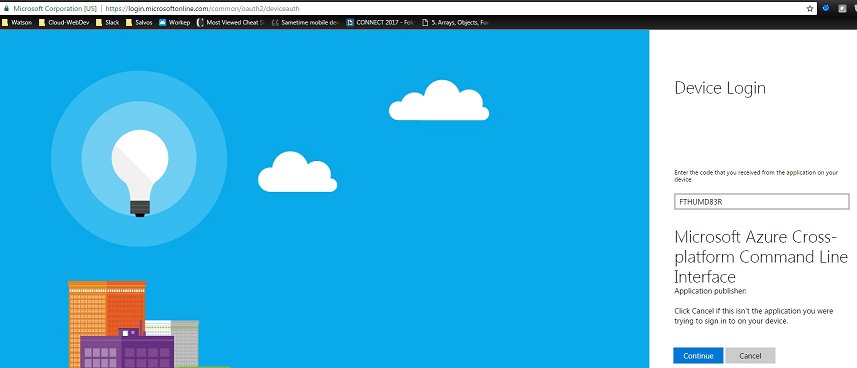The width and height of the screenshot is (857, 368).
Task: Open the Sametime mobile bookmark
Action: 306,23
